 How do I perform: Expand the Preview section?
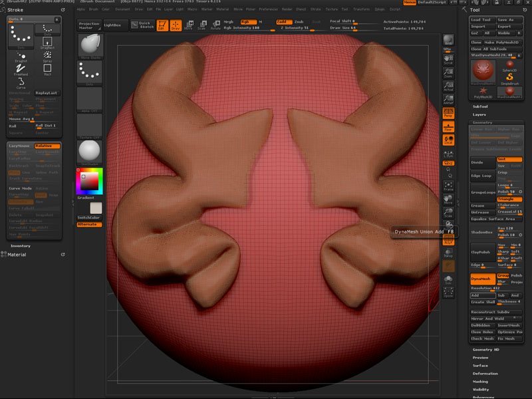point(480,358)
